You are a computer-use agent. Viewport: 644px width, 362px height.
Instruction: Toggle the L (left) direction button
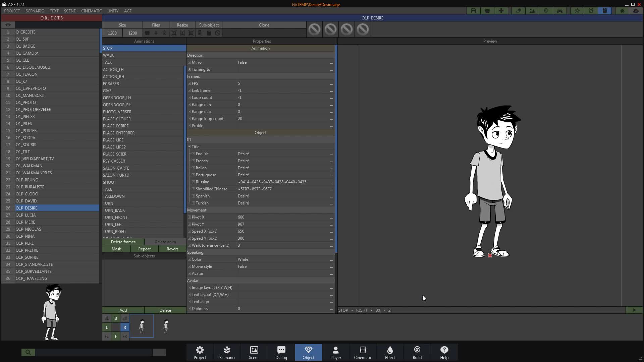tap(107, 327)
